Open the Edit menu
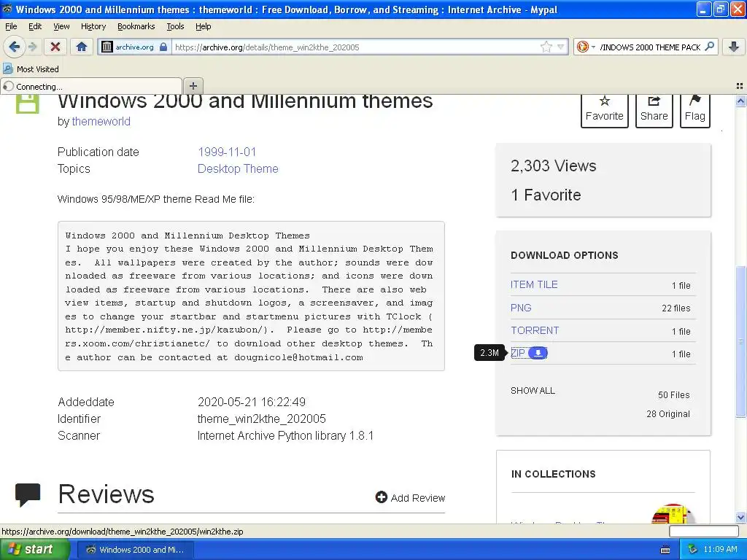Viewport: 747px width, 560px height. pyautogui.click(x=35, y=26)
